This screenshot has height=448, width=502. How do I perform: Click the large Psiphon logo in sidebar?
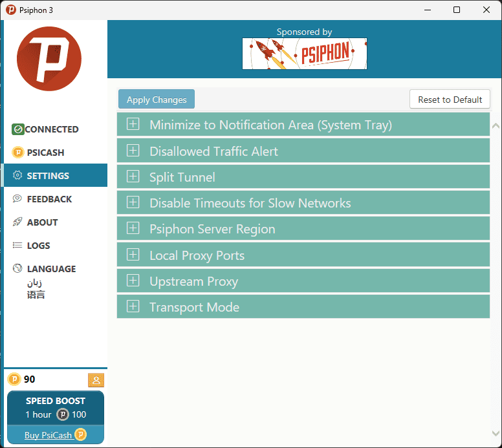coord(49,59)
